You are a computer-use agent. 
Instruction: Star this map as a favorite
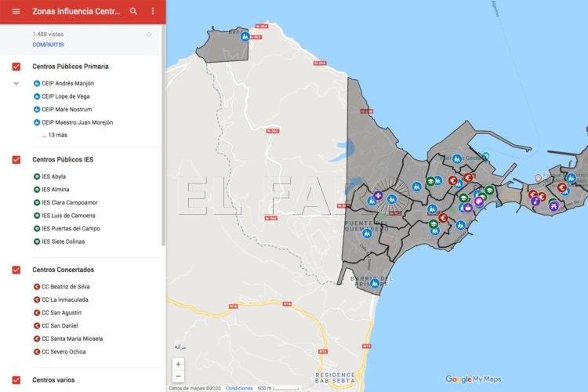click(x=148, y=35)
